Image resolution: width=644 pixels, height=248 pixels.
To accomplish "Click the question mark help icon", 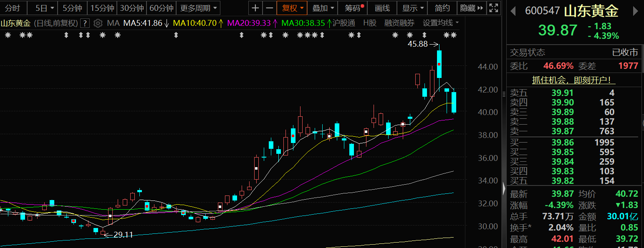I will point(85,23).
